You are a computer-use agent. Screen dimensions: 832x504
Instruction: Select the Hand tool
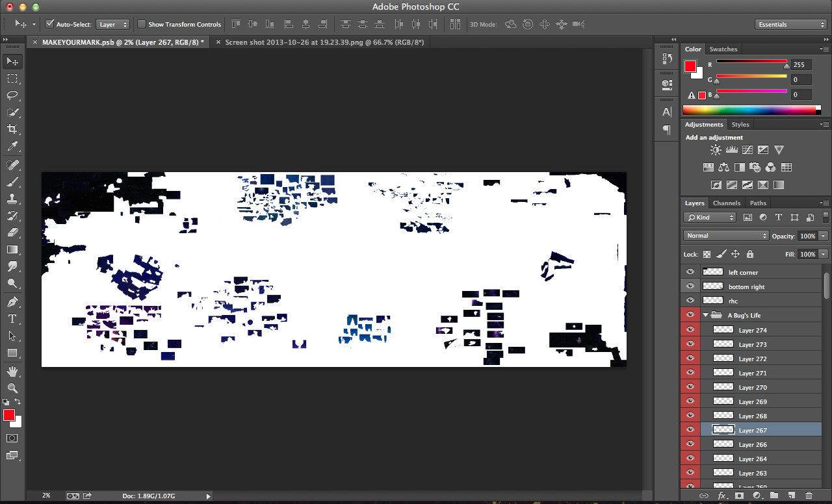12,371
